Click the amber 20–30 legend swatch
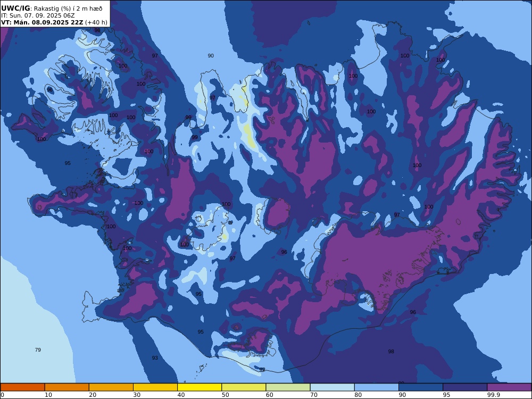 click(111, 387)
